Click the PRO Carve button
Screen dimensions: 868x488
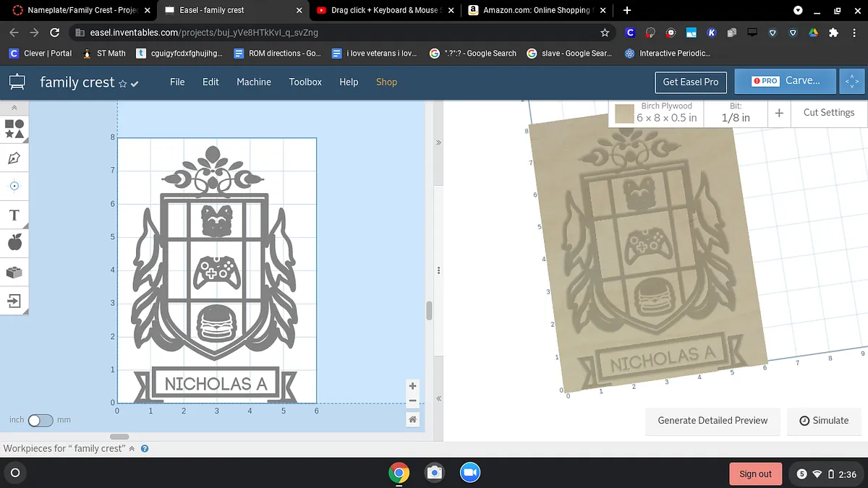(x=785, y=81)
